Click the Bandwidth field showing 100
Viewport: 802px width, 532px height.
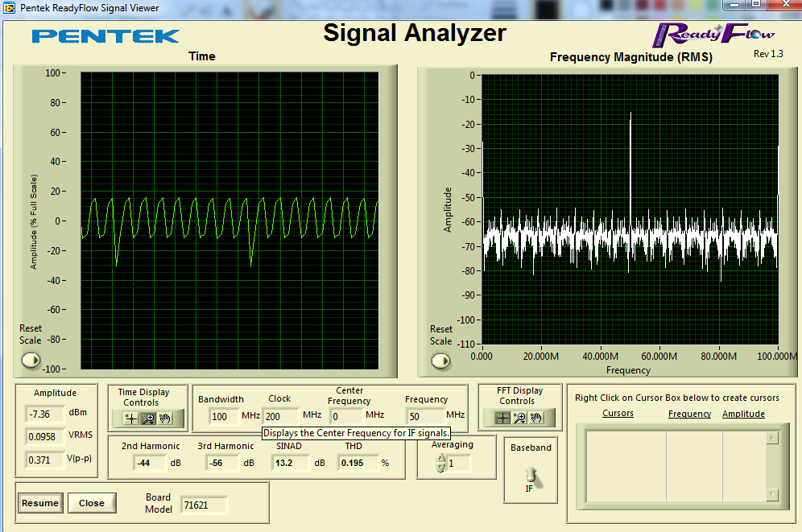pos(224,416)
